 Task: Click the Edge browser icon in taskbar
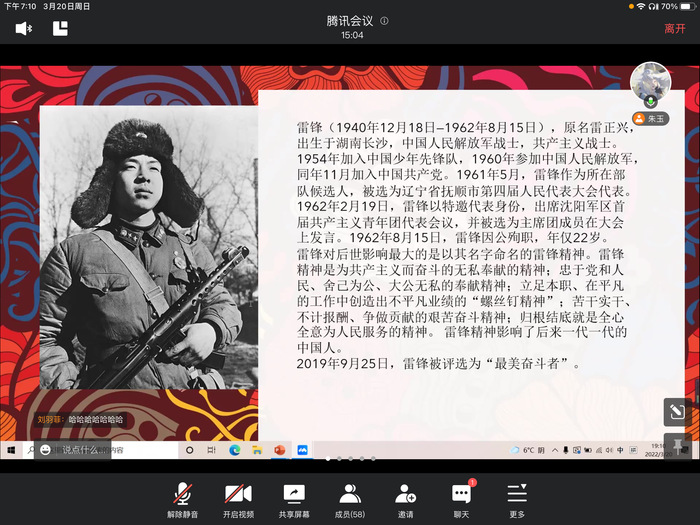(x=236, y=451)
